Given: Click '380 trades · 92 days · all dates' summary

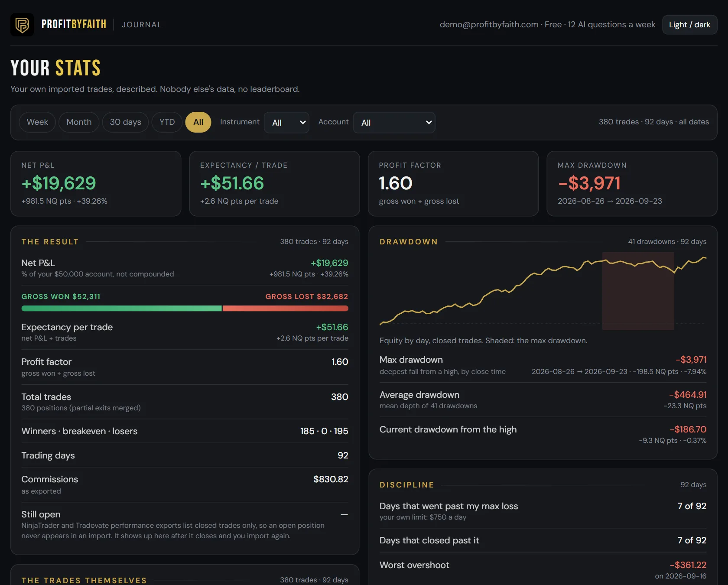Looking at the screenshot, I should click(654, 122).
